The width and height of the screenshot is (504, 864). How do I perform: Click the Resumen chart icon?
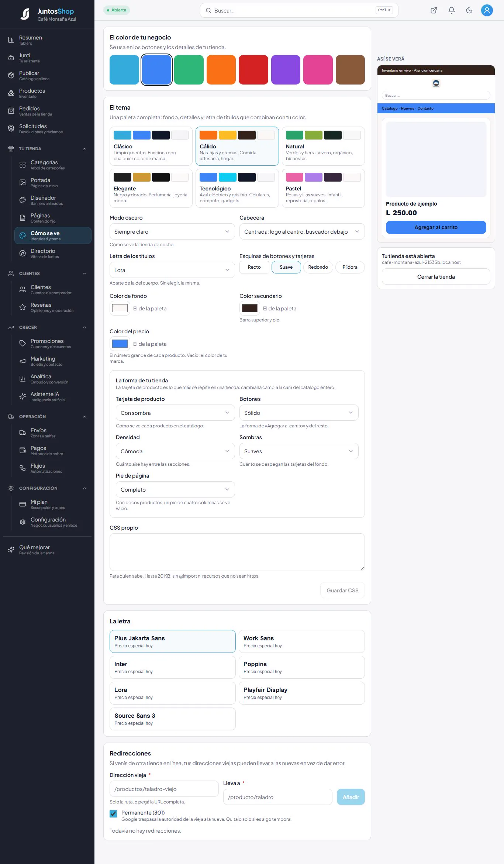tap(11, 40)
